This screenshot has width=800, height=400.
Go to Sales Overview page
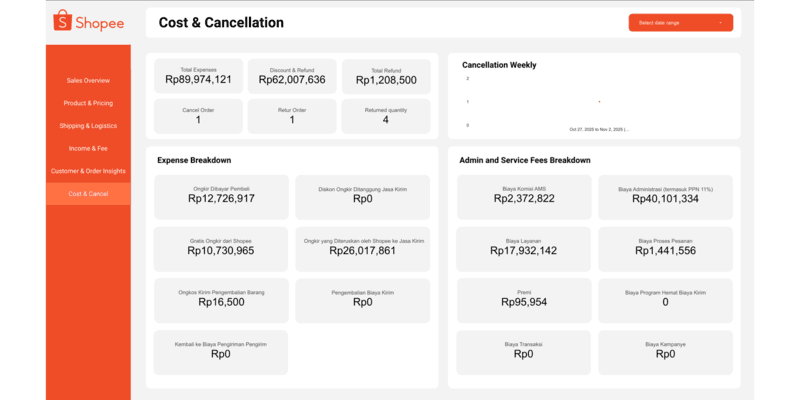[x=88, y=80]
